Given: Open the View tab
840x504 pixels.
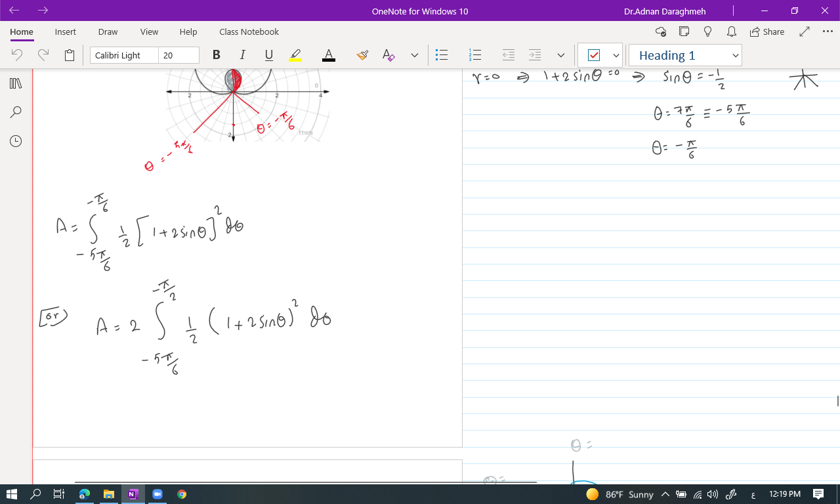Looking at the screenshot, I should click(x=149, y=31).
